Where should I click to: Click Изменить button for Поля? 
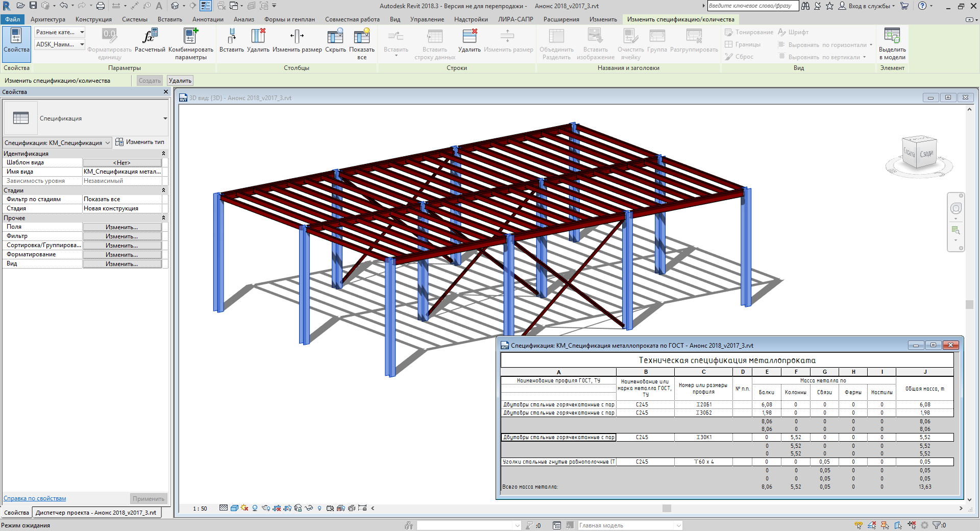[x=122, y=227]
